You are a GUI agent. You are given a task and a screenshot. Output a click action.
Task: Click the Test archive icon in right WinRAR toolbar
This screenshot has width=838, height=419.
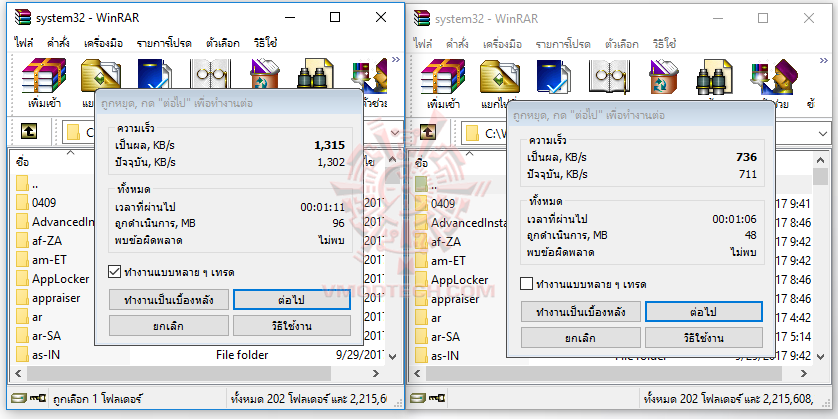(554, 76)
